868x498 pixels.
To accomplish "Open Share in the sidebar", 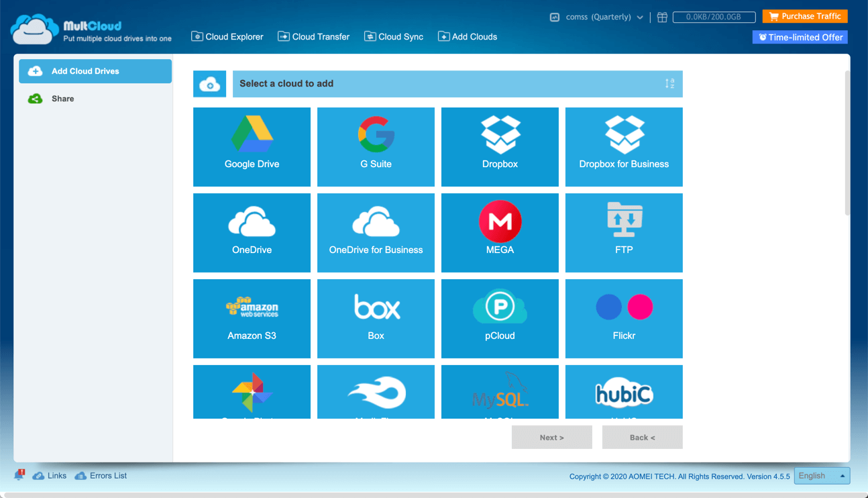I will click(95, 99).
